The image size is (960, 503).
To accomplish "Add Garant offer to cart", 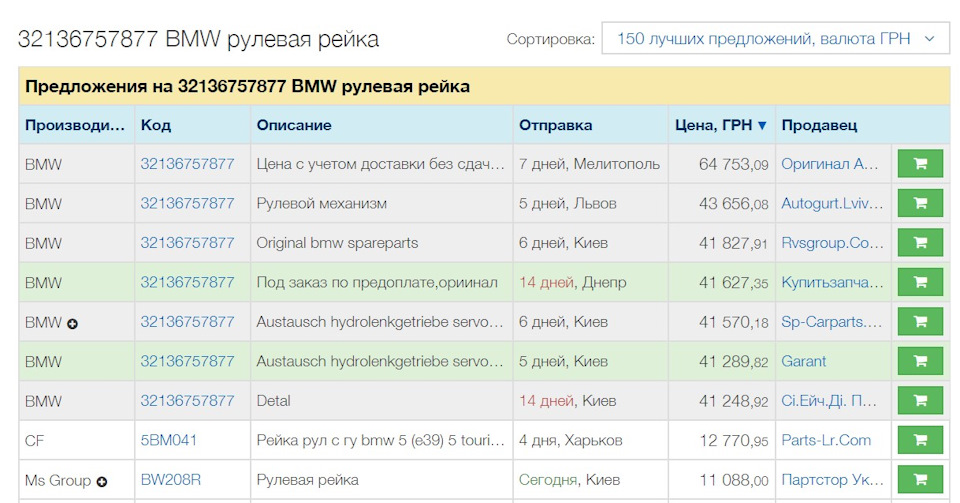I will [920, 361].
